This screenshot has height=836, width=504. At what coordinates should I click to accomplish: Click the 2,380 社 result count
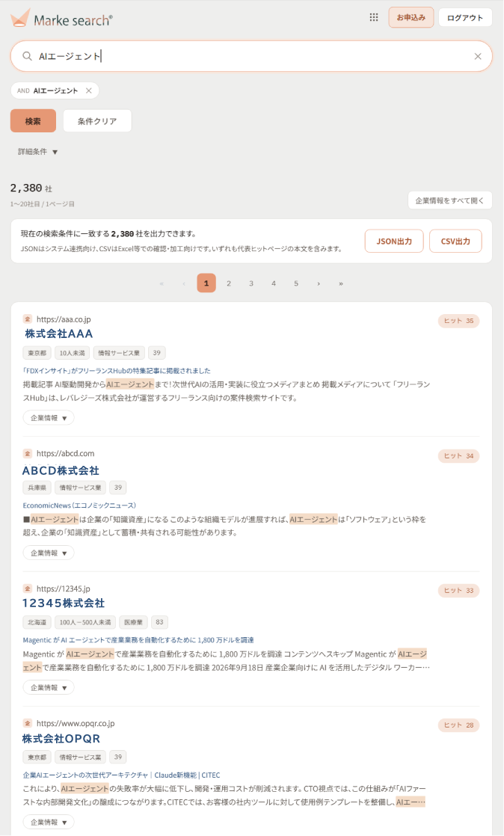pyautogui.click(x=31, y=188)
